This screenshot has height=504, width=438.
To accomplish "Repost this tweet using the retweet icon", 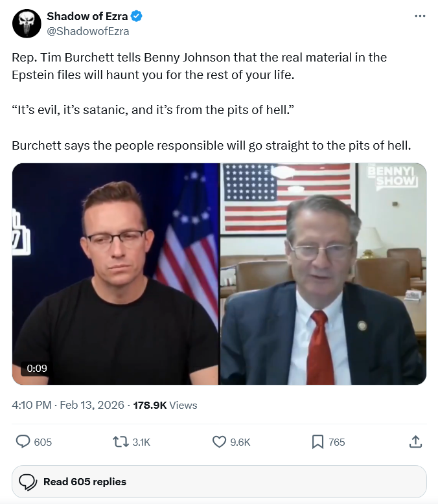I will coord(120,442).
